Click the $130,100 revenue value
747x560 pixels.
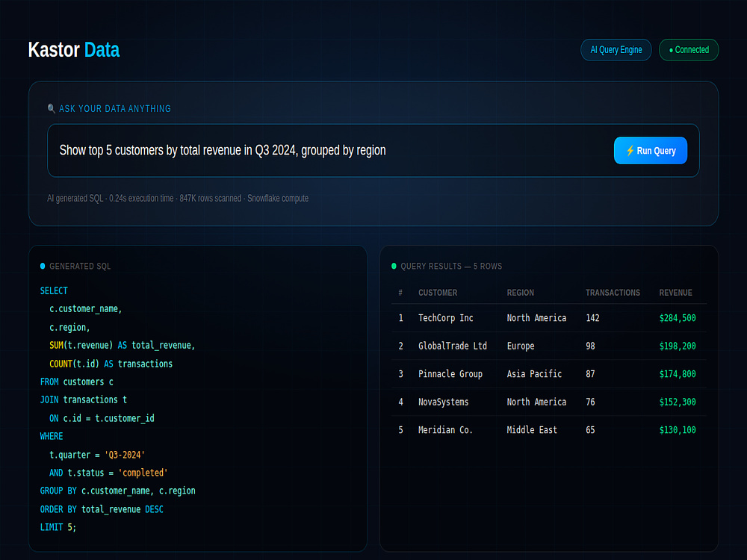(677, 430)
